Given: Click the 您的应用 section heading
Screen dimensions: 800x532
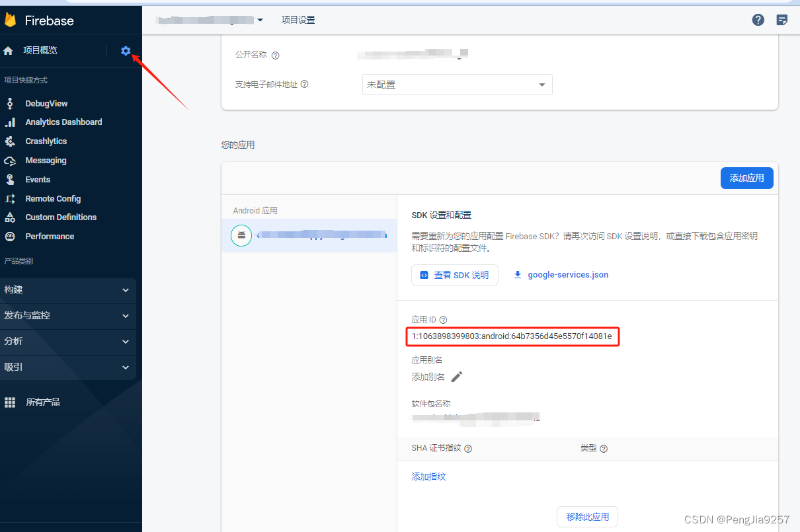Looking at the screenshot, I should (x=238, y=145).
